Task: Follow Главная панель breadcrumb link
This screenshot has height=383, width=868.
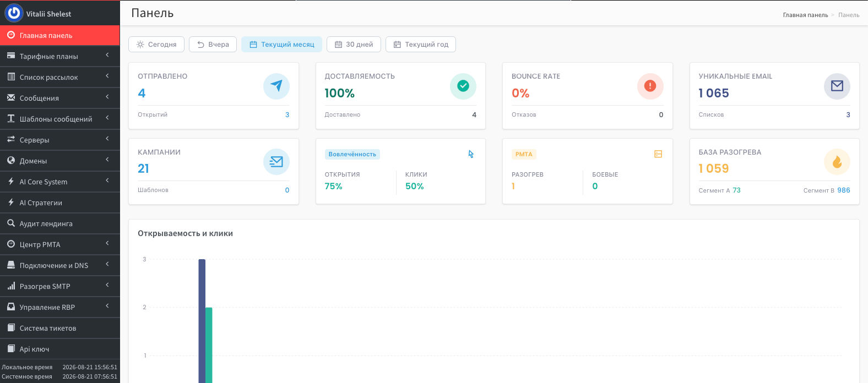Action: 805,15
